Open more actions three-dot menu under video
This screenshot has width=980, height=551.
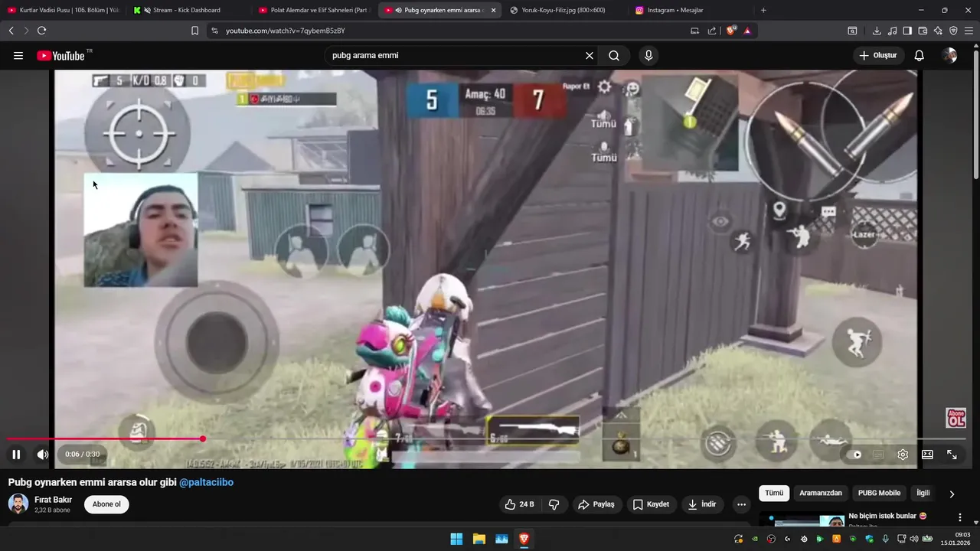(740, 504)
